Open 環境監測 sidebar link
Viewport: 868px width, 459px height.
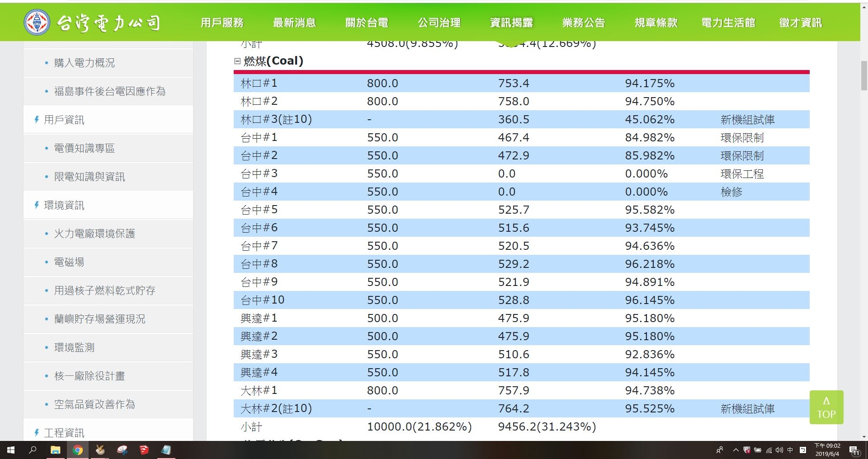74,347
